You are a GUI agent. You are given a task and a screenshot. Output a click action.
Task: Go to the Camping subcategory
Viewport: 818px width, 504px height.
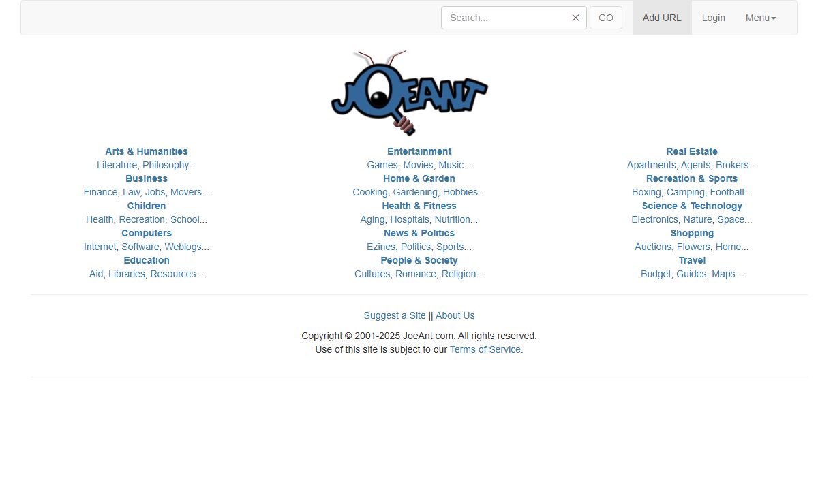click(x=685, y=192)
